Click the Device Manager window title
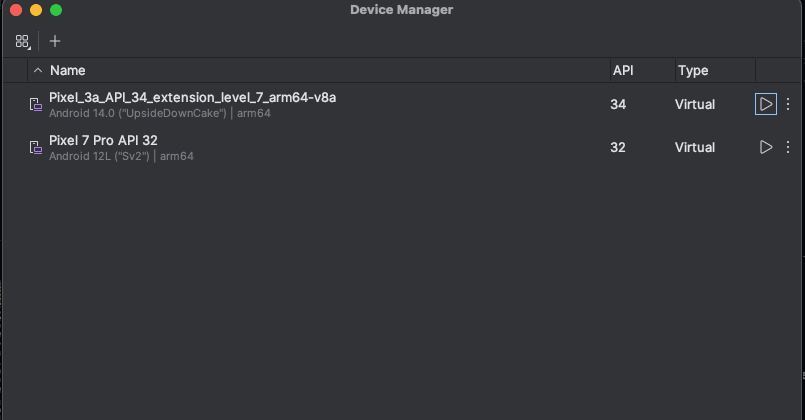The image size is (805, 420). 401,10
